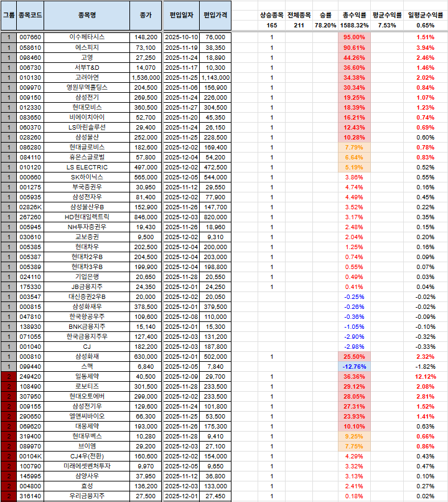The image size is (448, 502).
Task: Select the 현대오토에버 stock name cell
Action: coord(86,396)
